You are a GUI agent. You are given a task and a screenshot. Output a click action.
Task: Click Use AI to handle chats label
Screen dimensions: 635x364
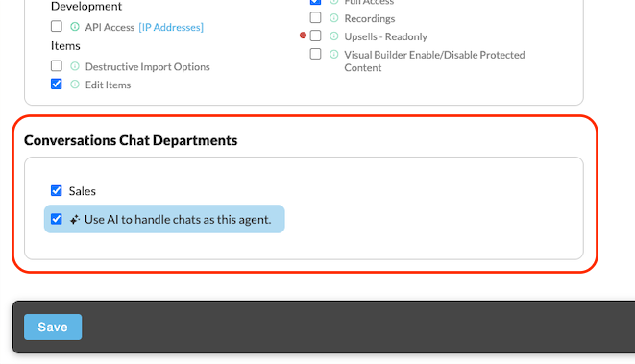pyautogui.click(x=178, y=219)
